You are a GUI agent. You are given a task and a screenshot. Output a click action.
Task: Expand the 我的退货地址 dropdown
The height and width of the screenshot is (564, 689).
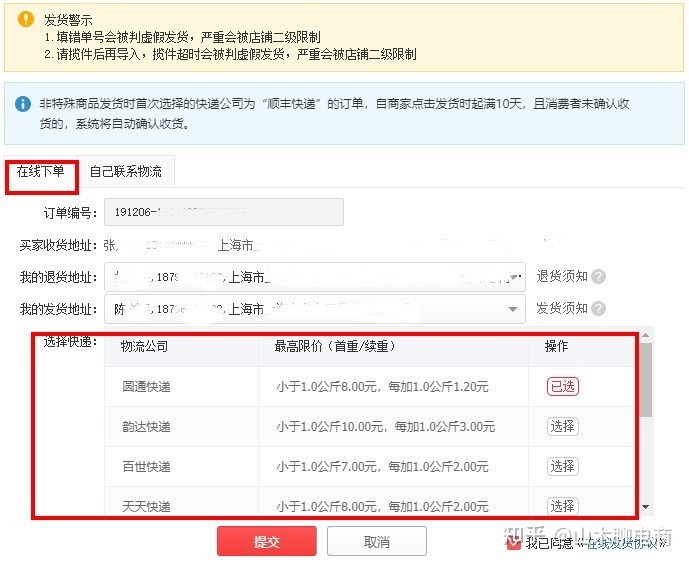(x=516, y=277)
